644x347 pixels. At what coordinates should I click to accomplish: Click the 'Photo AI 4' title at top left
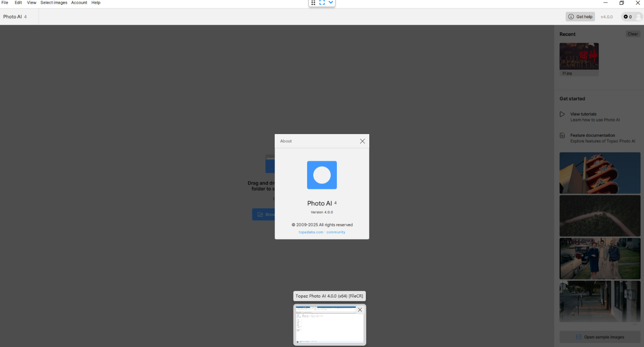coord(15,17)
